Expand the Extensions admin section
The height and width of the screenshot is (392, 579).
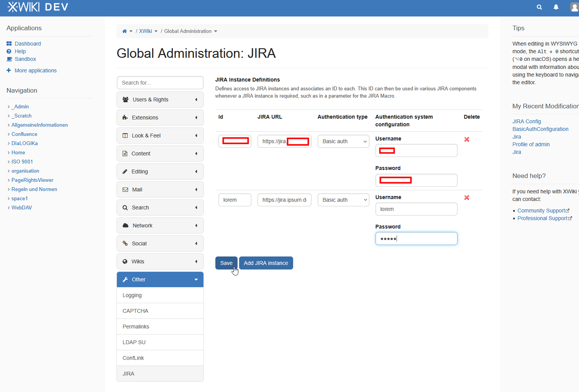click(x=160, y=118)
